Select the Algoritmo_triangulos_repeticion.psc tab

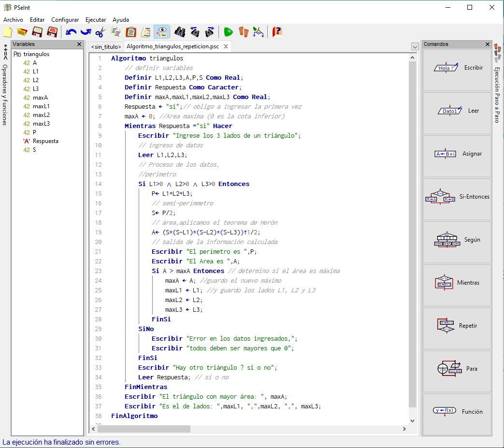tap(173, 46)
